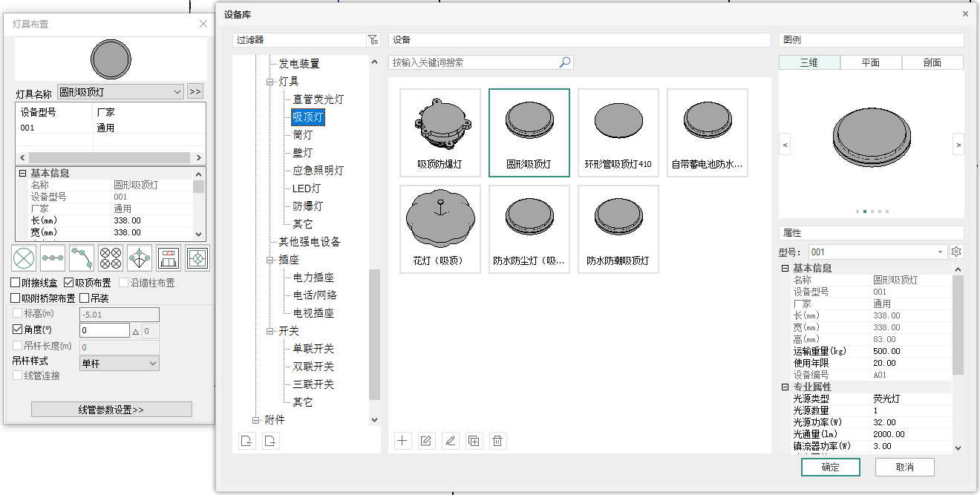Collapse the 插座 tree node
Image resolution: width=980 pixels, height=495 pixels.
pyautogui.click(x=271, y=260)
